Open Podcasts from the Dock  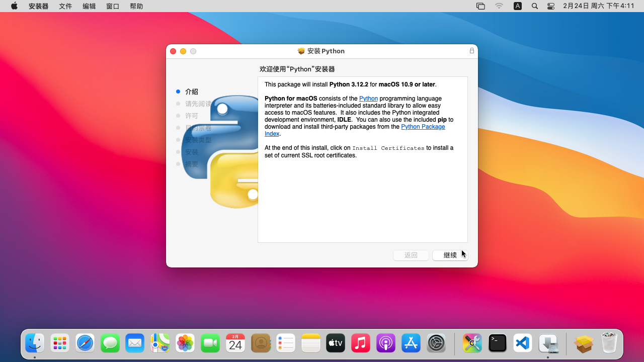click(x=386, y=343)
